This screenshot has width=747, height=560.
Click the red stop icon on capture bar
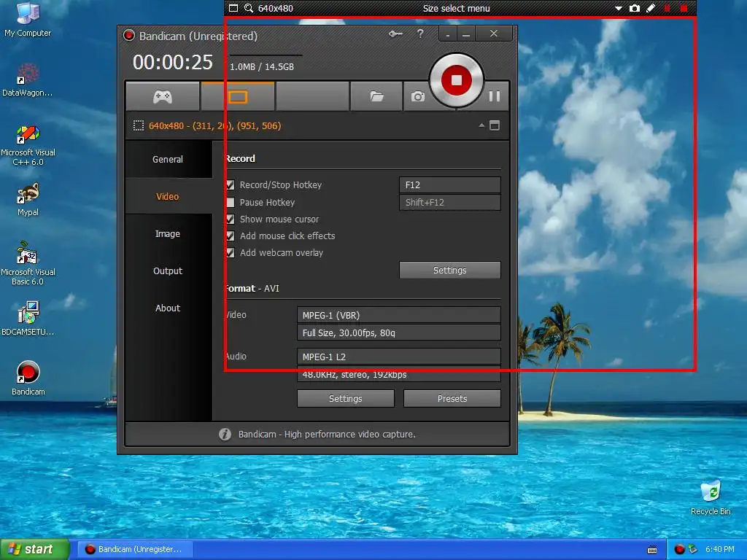click(x=684, y=8)
